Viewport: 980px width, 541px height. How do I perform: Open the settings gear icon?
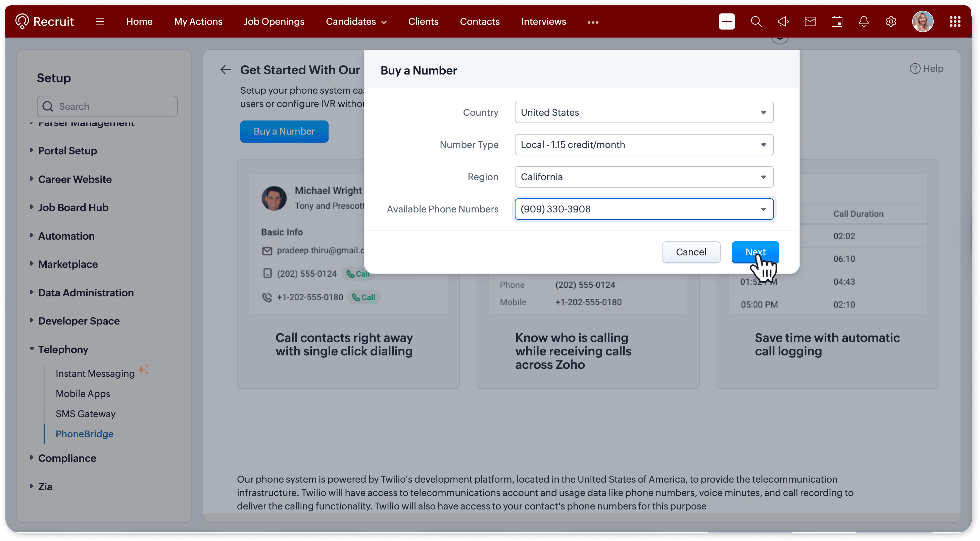click(891, 22)
